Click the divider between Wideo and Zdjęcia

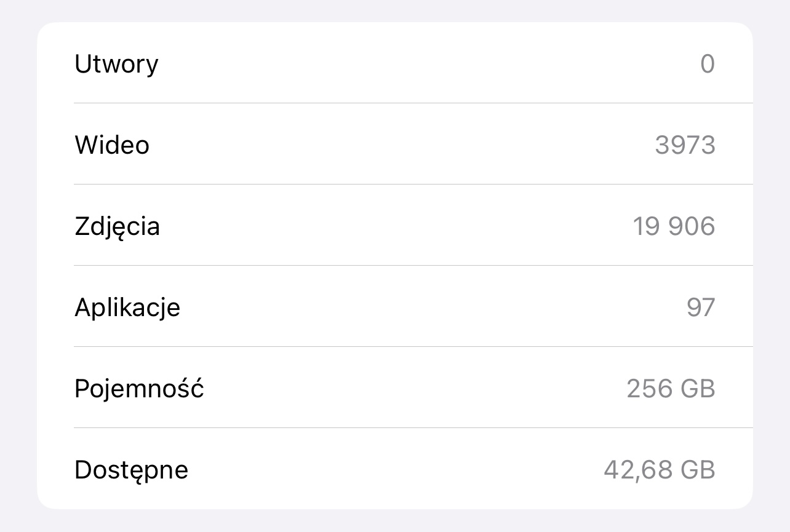[x=412, y=184]
